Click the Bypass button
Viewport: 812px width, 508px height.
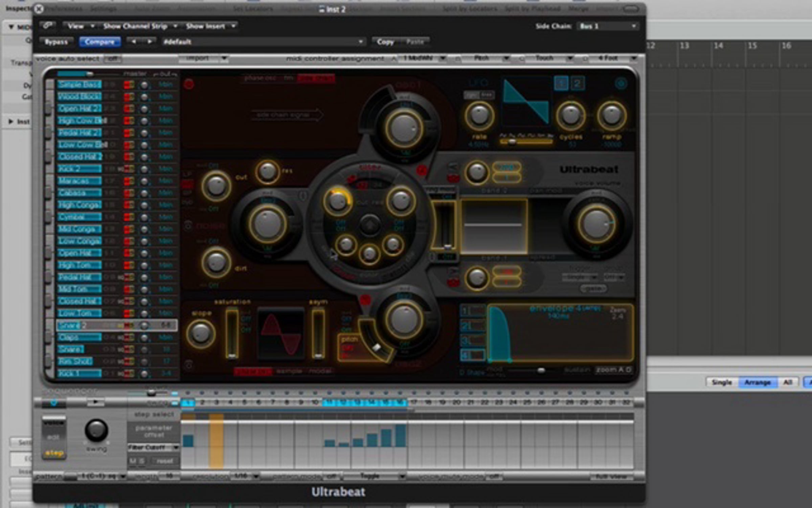57,42
